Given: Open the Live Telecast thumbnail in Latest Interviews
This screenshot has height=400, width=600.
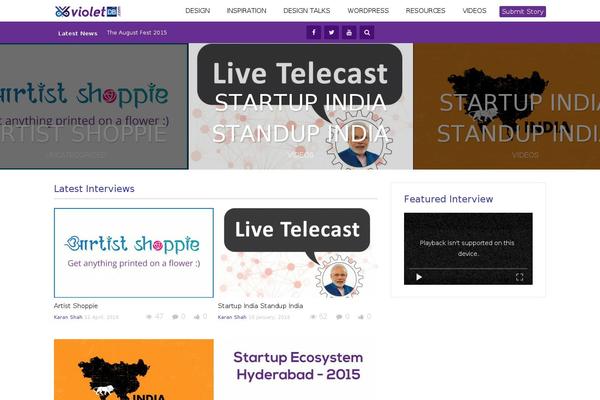Looking at the screenshot, I should (x=298, y=253).
